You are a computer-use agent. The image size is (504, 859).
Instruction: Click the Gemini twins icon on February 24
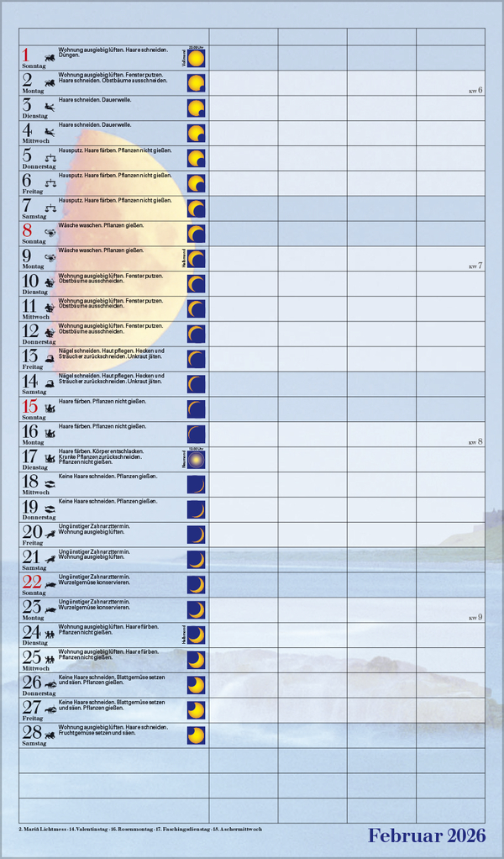pos(50,635)
